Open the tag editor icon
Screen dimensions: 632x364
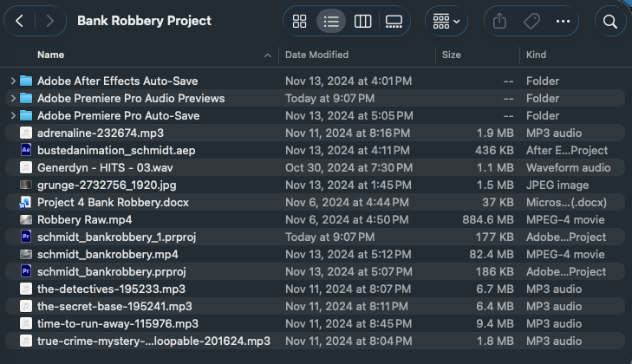coord(531,21)
